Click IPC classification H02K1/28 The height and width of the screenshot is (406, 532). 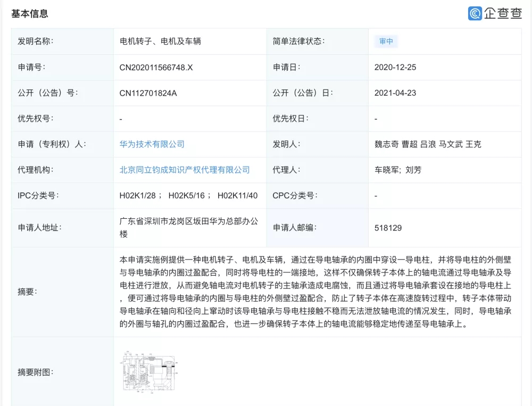point(137,195)
